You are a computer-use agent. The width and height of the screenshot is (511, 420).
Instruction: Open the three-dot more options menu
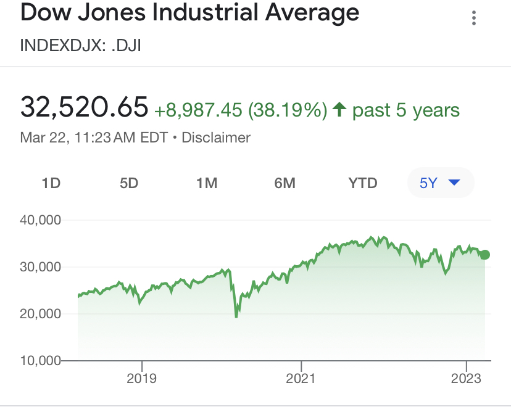[474, 18]
